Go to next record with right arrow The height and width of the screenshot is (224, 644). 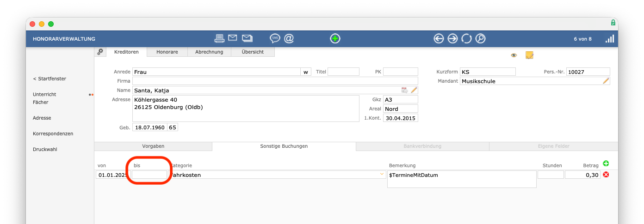pyautogui.click(x=452, y=39)
